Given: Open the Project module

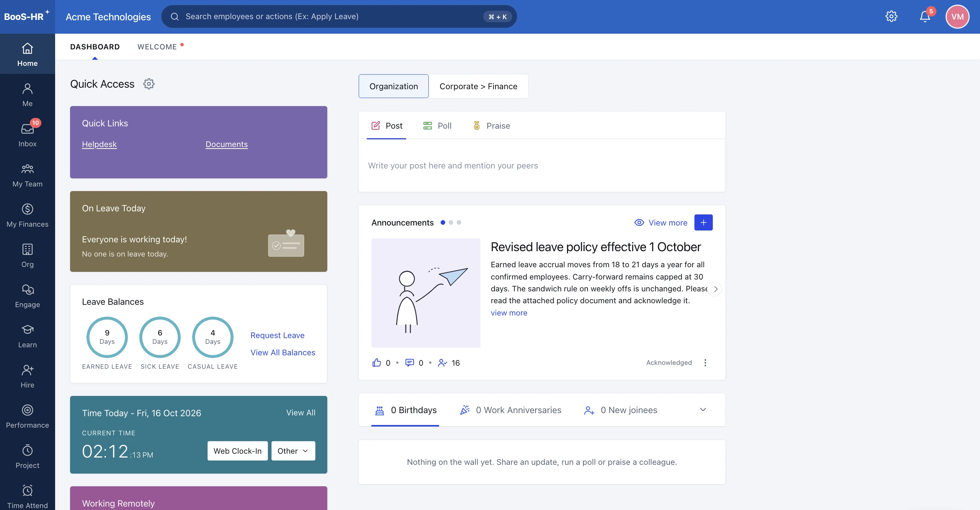Looking at the screenshot, I should click(28, 456).
